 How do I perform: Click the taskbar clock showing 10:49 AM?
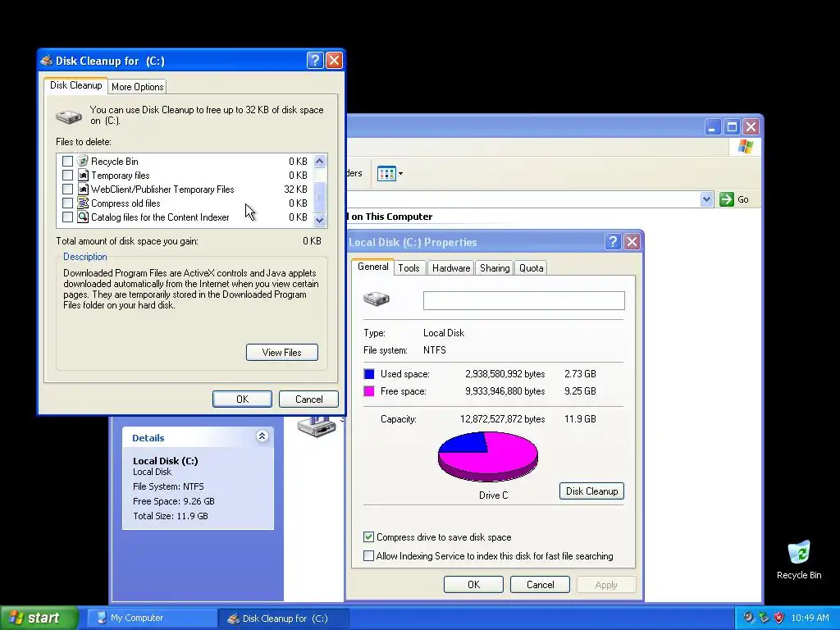tap(810, 618)
